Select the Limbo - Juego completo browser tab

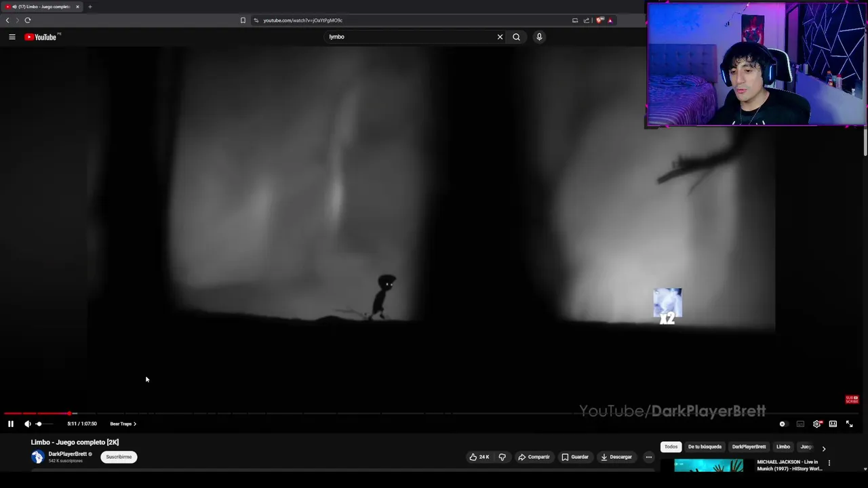coord(42,7)
